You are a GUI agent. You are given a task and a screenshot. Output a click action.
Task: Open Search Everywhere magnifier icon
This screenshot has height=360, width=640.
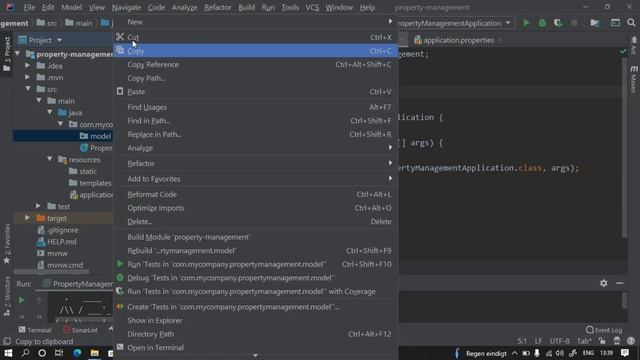(631, 23)
